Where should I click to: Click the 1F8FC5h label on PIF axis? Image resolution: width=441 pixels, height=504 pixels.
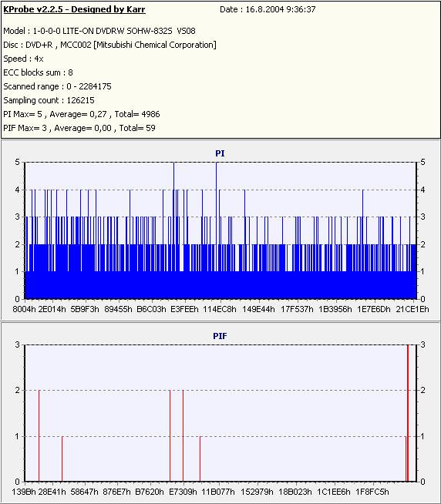[x=372, y=492]
